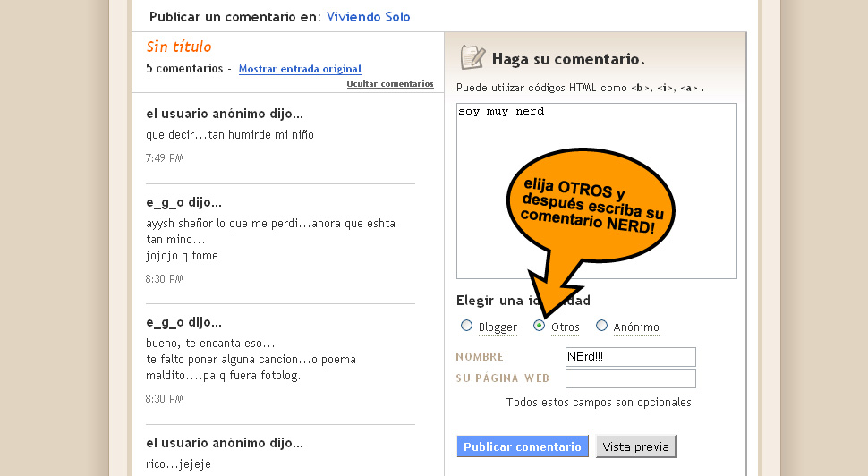Image resolution: width=868 pixels, height=476 pixels.
Task: Click the Anónimo label text
Action: point(636,327)
